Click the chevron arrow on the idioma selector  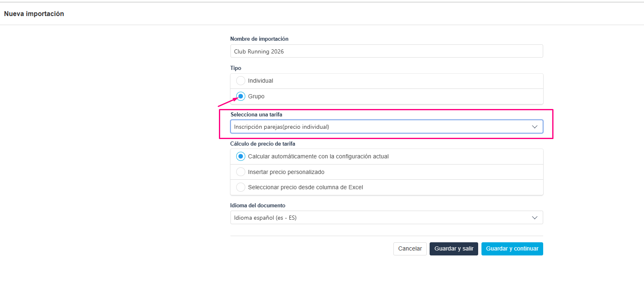[x=535, y=218]
